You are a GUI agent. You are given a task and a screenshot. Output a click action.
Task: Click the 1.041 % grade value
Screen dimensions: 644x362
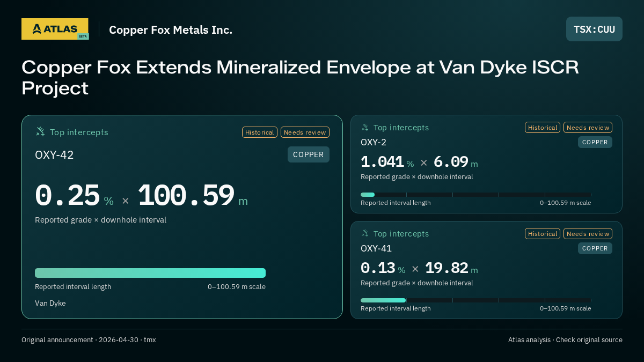point(387,162)
